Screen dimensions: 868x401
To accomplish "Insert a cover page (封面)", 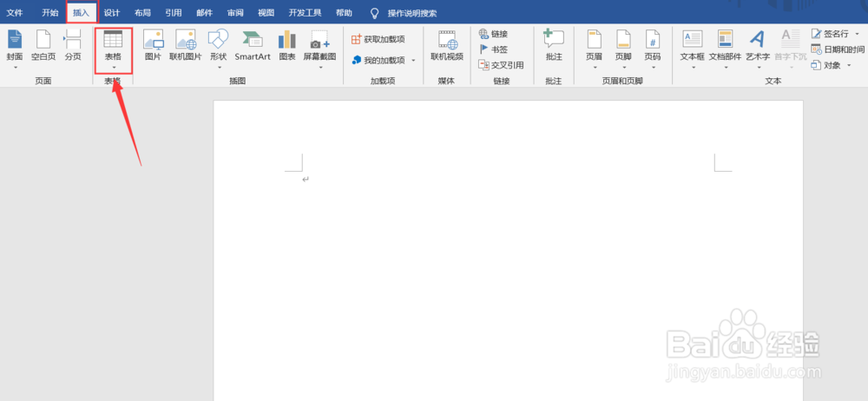I will pos(15,47).
